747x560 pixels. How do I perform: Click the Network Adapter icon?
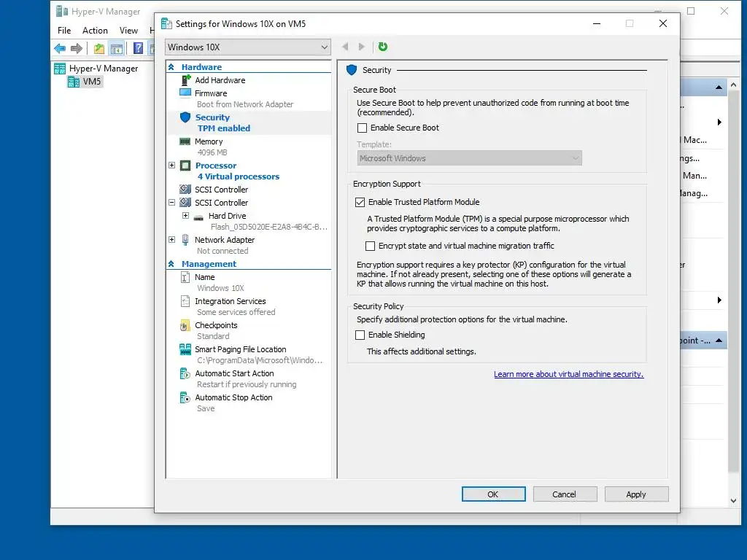(185, 240)
